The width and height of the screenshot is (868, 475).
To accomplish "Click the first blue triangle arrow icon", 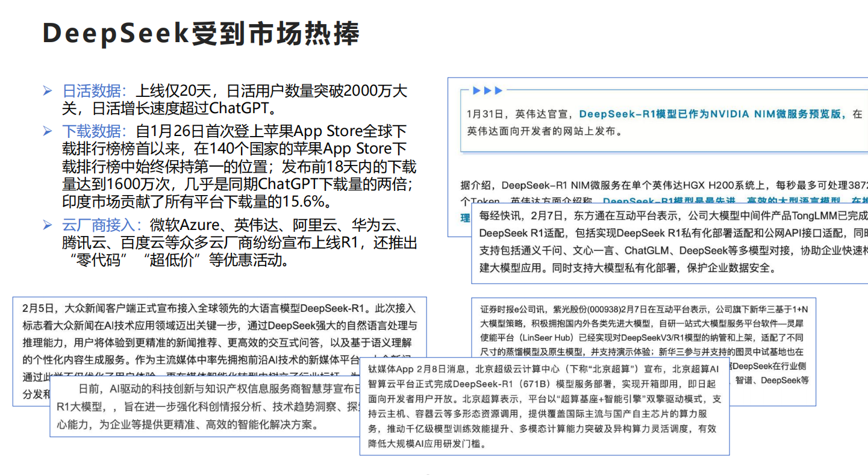I will (x=476, y=90).
